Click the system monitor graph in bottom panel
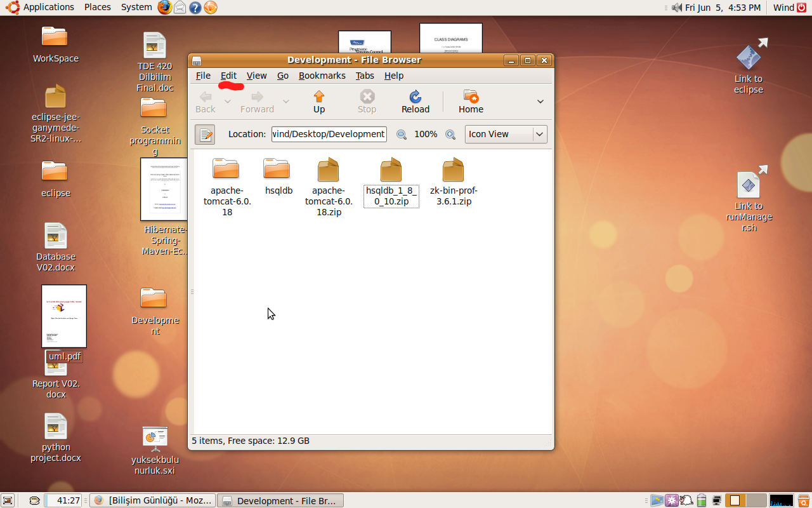Image resolution: width=812 pixels, height=508 pixels. [x=782, y=500]
